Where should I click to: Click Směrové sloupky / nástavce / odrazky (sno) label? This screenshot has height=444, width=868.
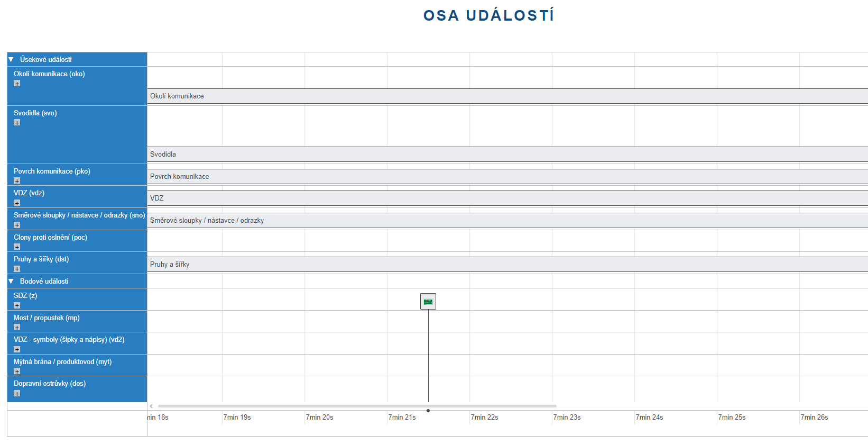(79, 215)
